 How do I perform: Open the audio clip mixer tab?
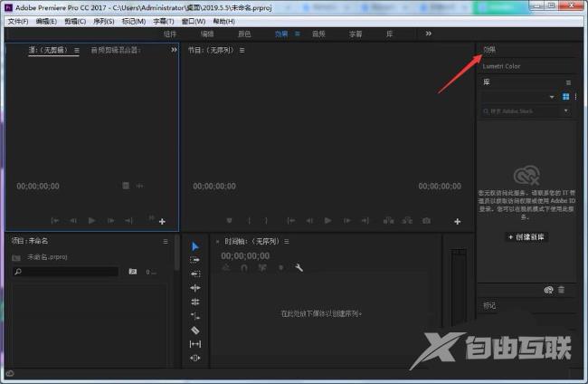(116, 50)
